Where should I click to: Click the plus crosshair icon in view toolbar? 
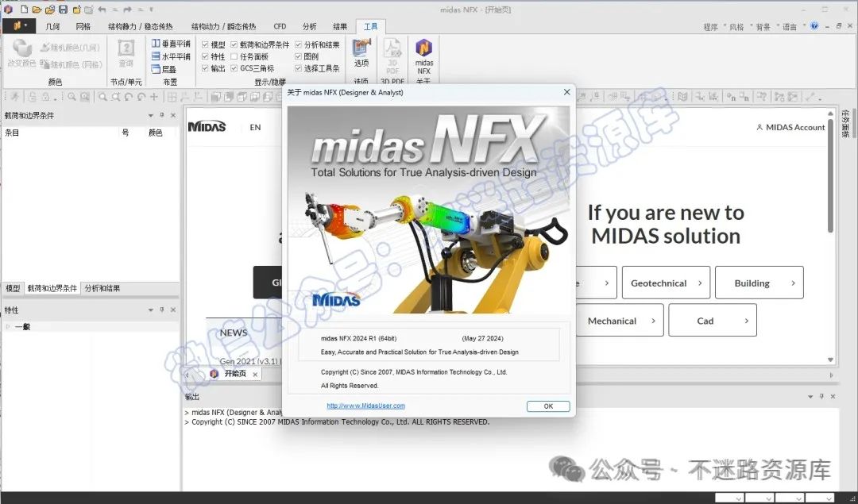click(154, 97)
